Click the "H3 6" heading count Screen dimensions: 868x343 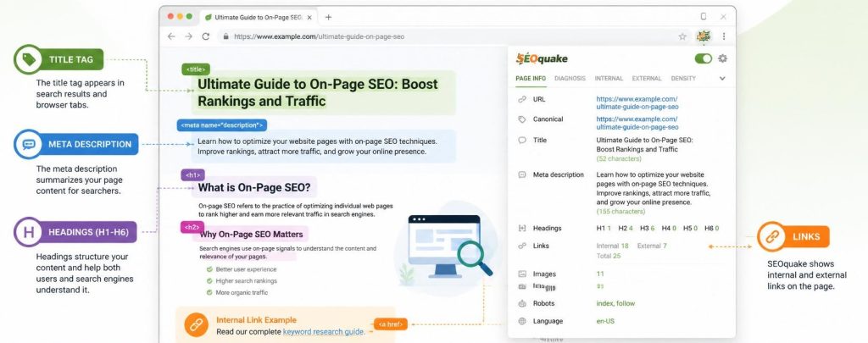647,228
